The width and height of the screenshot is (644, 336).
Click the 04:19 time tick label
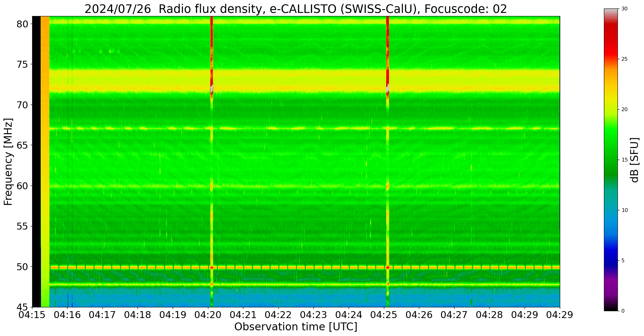pos(172,315)
